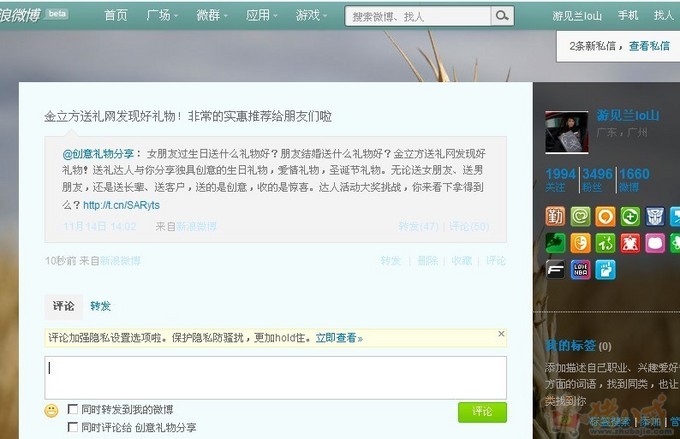
Task: Click the 删除 action under the post
Action: [427, 261]
